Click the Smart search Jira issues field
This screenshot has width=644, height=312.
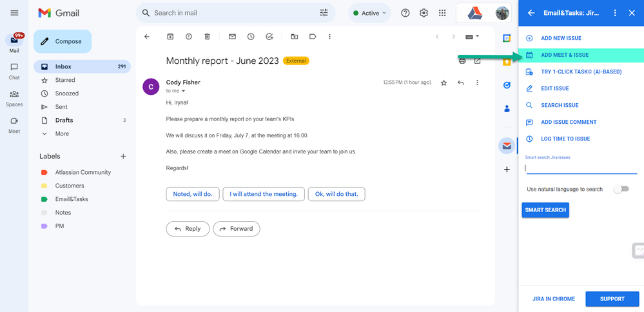[x=581, y=168]
